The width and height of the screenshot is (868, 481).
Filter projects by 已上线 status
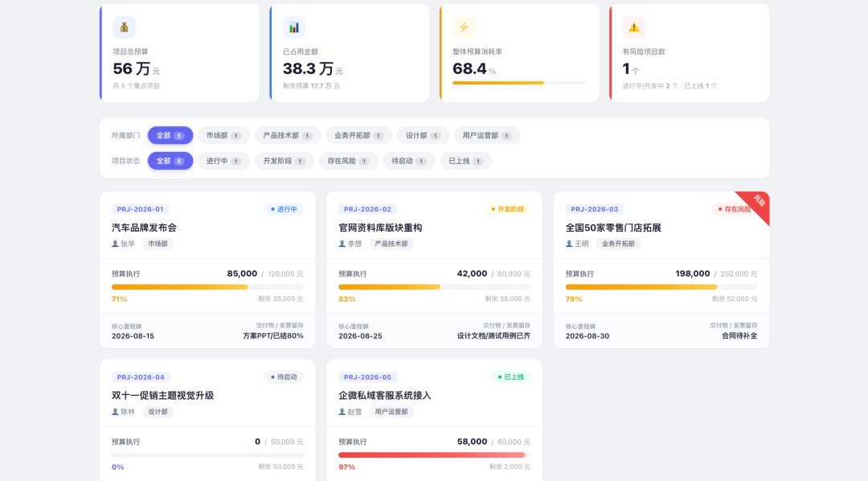(x=466, y=161)
